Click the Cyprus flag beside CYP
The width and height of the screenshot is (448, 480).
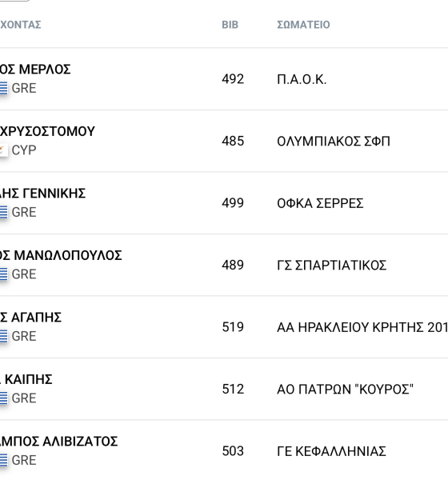tap(4, 150)
